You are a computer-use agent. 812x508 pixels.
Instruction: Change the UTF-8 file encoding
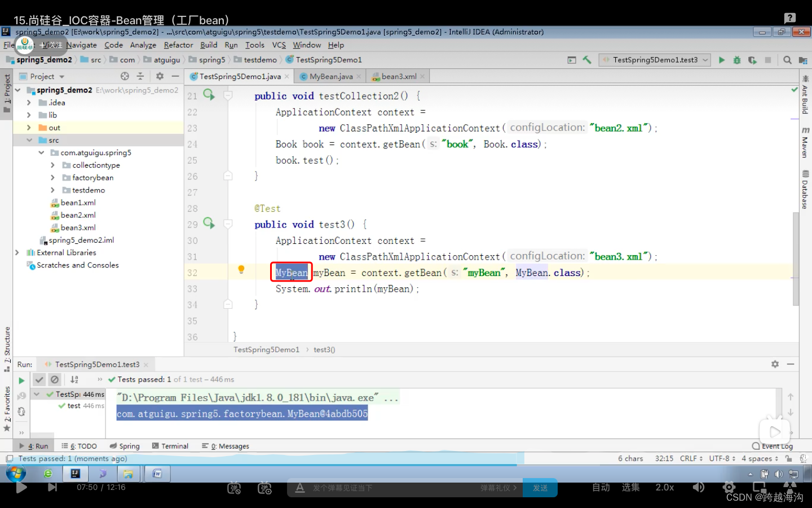pyautogui.click(x=722, y=459)
